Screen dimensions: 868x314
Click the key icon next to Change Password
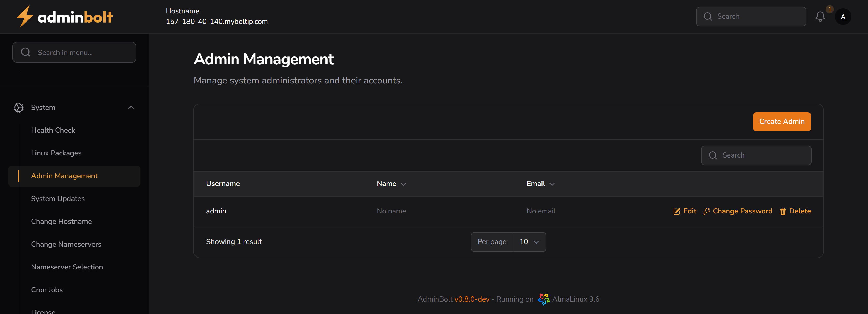coord(707,211)
